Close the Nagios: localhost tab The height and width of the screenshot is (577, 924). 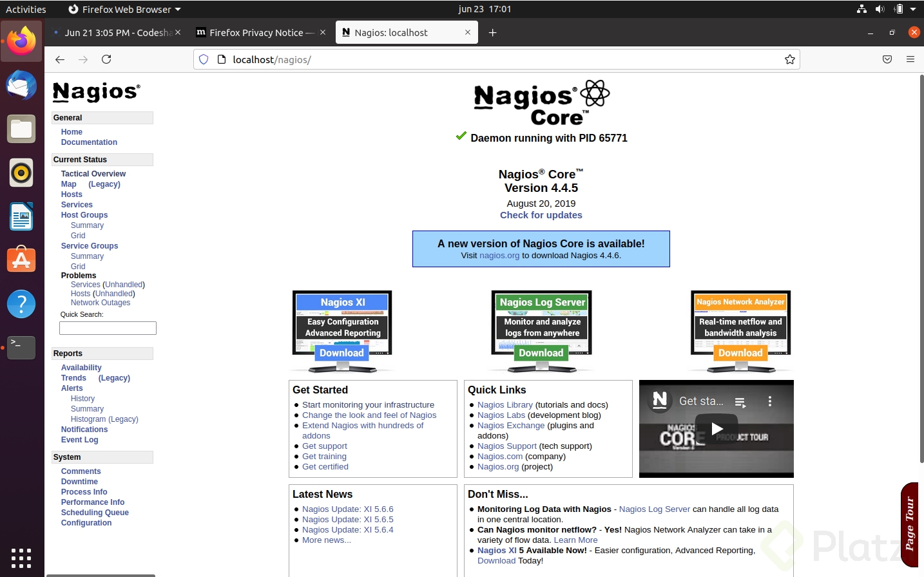click(468, 32)
